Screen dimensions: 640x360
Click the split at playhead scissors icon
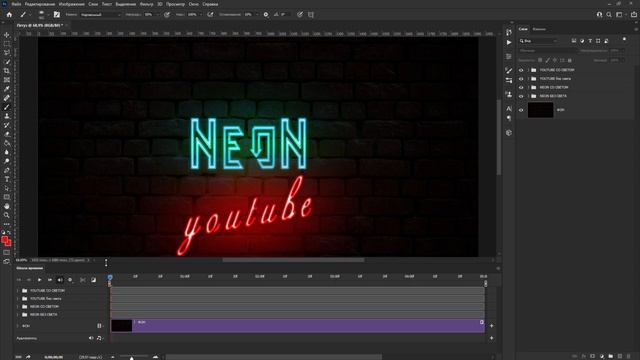(x=83, y=280)
